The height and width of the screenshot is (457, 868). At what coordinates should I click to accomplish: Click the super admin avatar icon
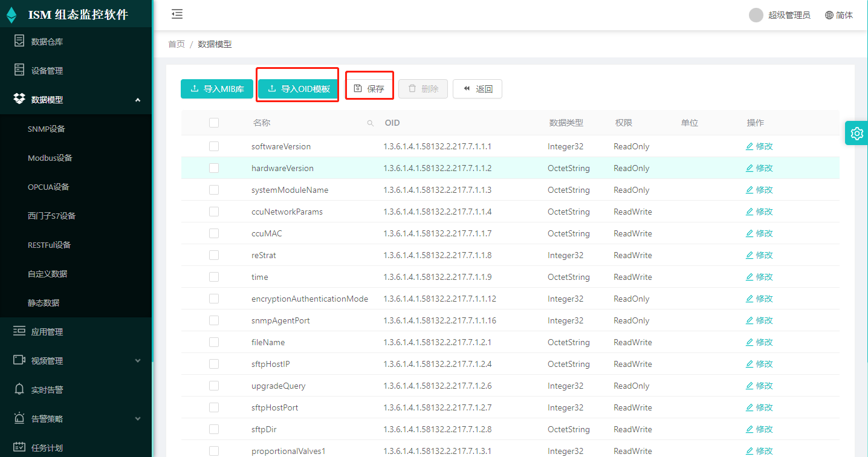tap(756, 15)
